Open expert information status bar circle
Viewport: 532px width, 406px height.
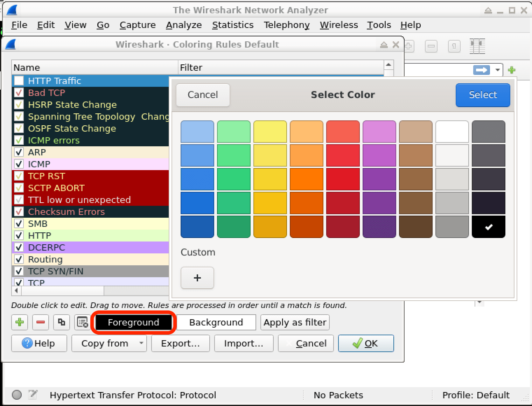click(x=17, y=395)
